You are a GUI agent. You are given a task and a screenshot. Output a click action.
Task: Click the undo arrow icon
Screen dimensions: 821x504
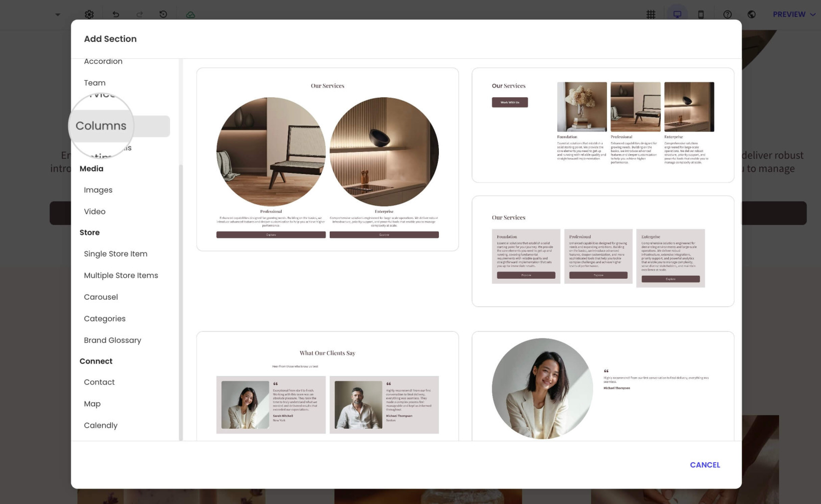[116, 14]
